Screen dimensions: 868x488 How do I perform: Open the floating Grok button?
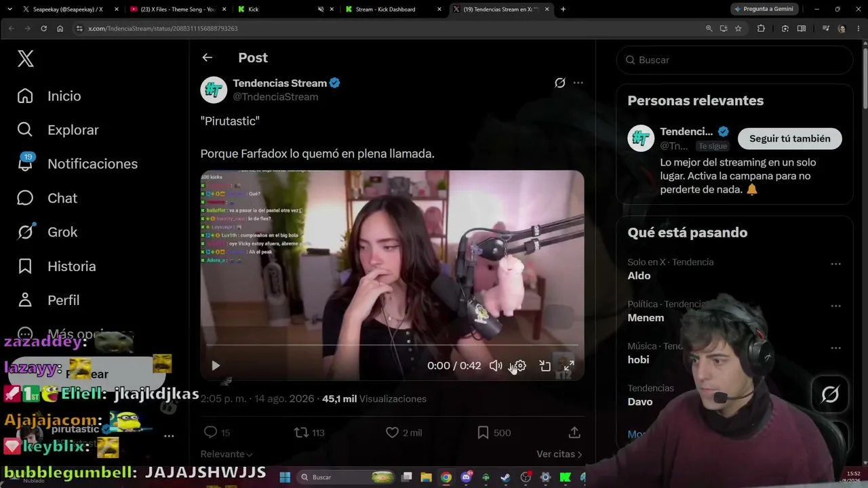click(831, 394)
